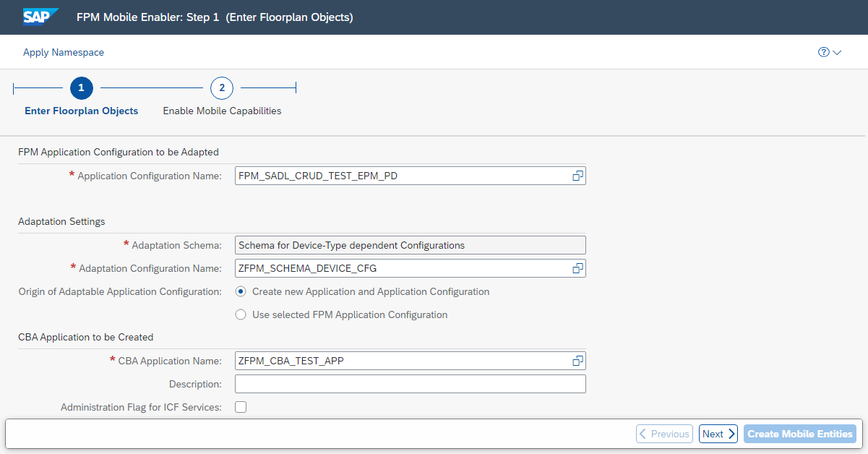The width and height of the screenshot is (868, 454).
Task: Click the help question mark icon
Action: pyautogui.click(x=823, y=52)
